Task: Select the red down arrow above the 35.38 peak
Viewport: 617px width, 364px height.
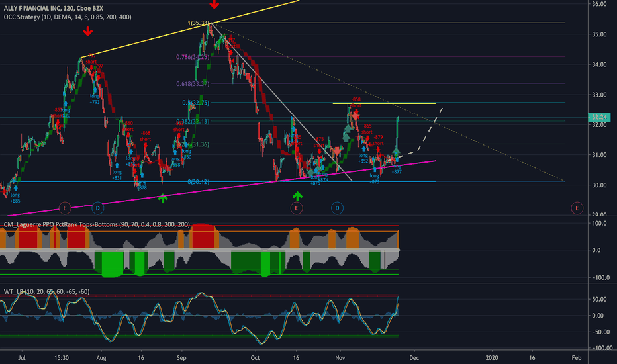Action: point(214,5)
